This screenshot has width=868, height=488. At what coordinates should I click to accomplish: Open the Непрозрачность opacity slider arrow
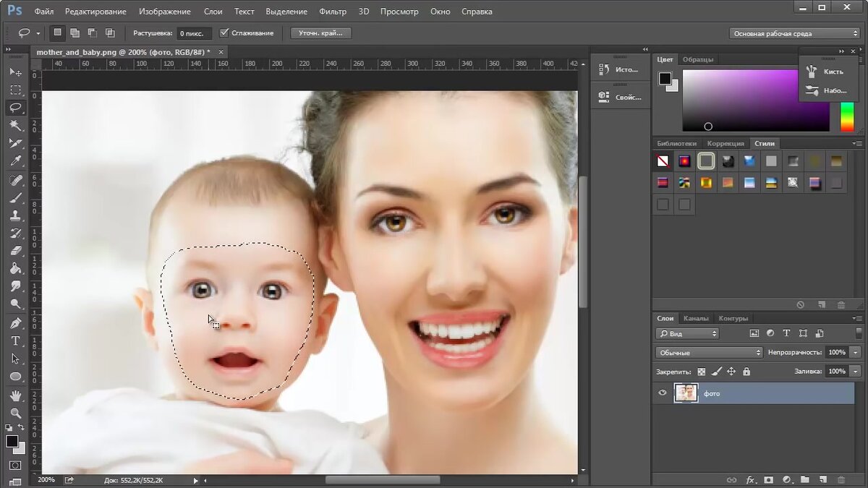click(856, 352)
